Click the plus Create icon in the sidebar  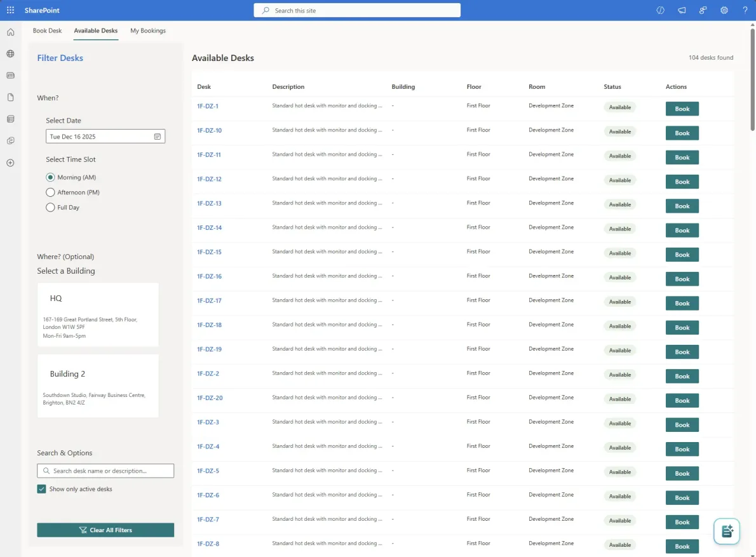pyautogui.click(x=10, y=163)
